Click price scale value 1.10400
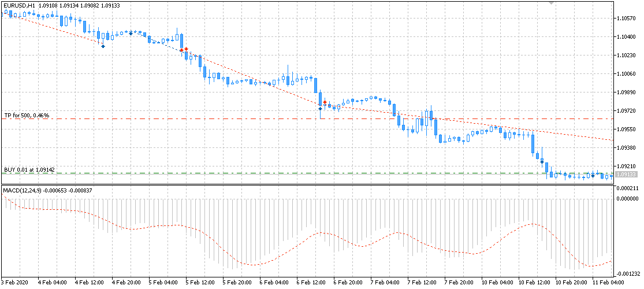Image resolution: width=644 pixels, height=289 pixels. [x=626, y=36]
